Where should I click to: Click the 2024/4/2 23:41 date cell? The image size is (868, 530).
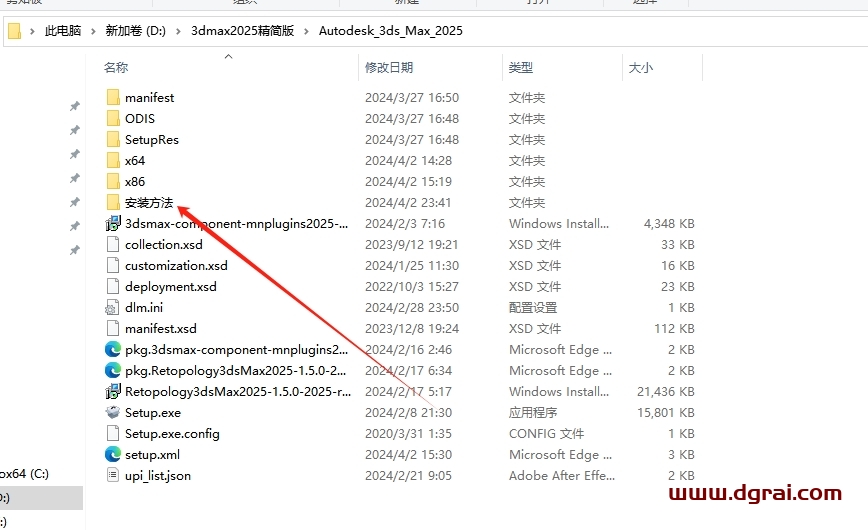[408, 203]
